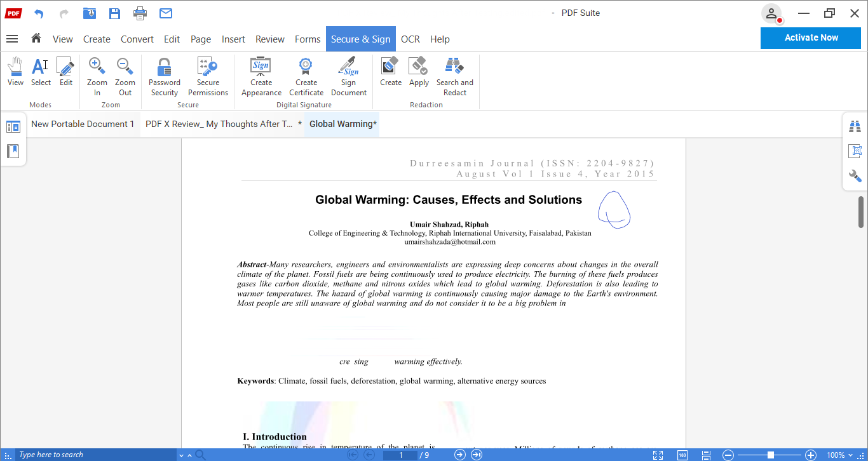
Task: Open the wrench tools panel on right sidebar
Action: click(x=855, y=176)
